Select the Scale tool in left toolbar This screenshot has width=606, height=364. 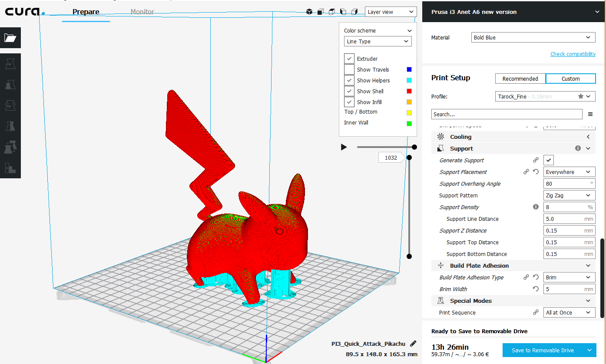click(10, 85)
